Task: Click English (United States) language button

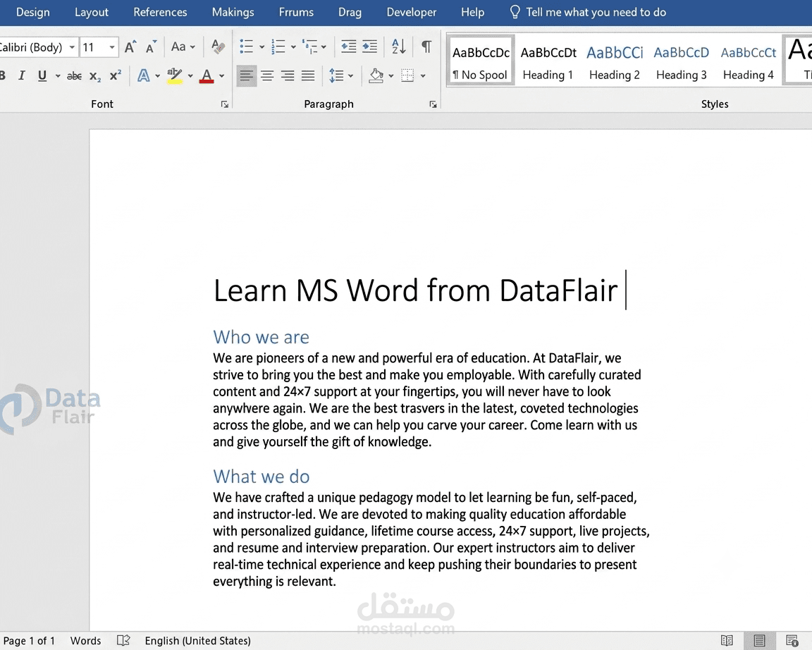Action: point(198,641)
